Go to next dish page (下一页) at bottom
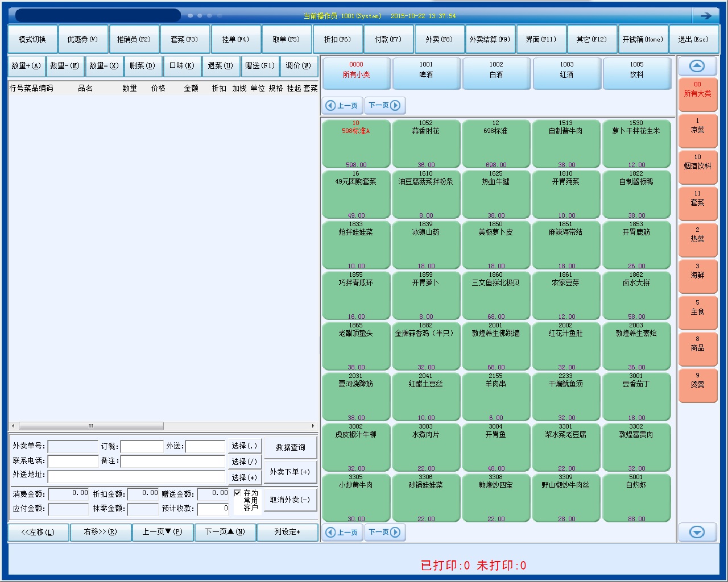Image resolution: width=728 pixels, height=582 pixels. [x=384, y=532]
